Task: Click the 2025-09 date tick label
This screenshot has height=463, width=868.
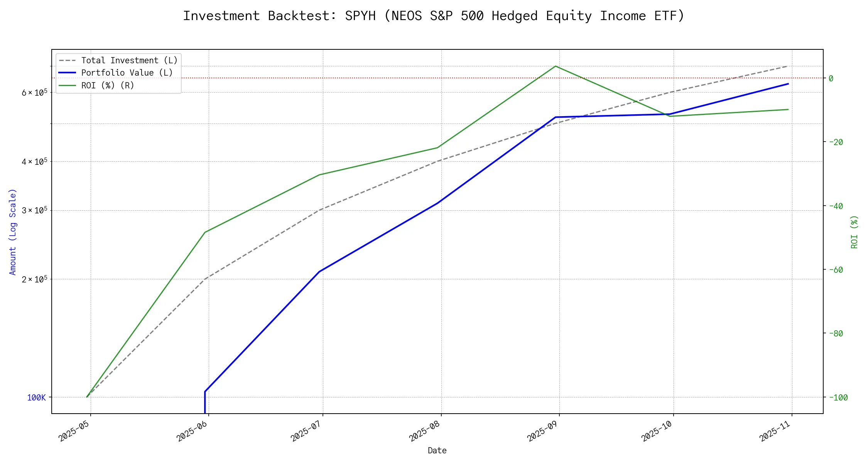Action: pos(543,431)
